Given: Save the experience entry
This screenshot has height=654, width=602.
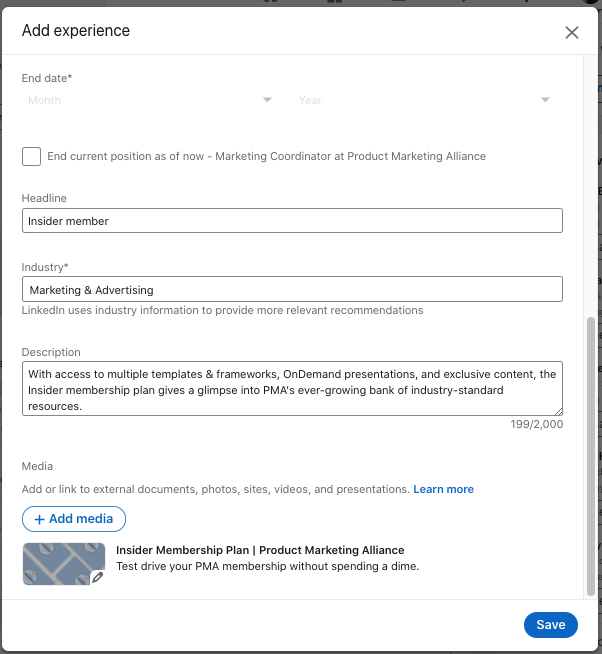Looking at the screenshot, I should click(551, 625).
